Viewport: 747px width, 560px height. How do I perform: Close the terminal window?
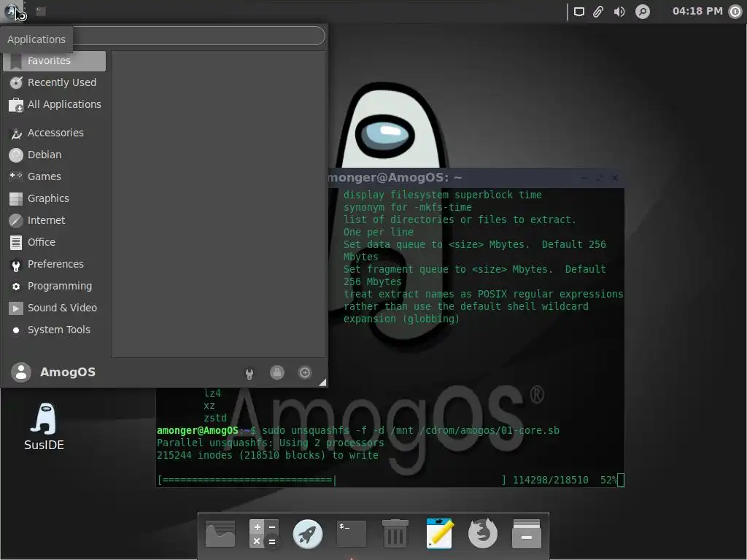pos(615,178)
